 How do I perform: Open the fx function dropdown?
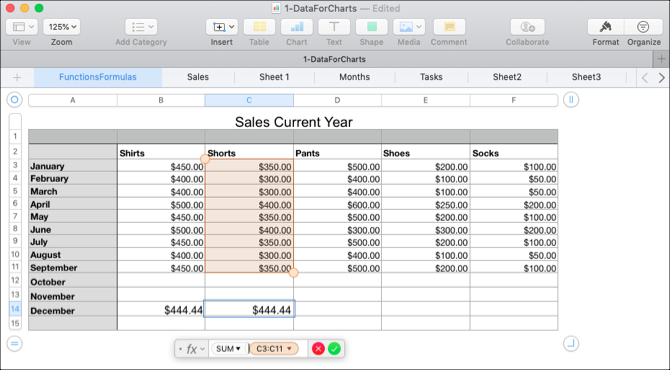click(196, 349)
